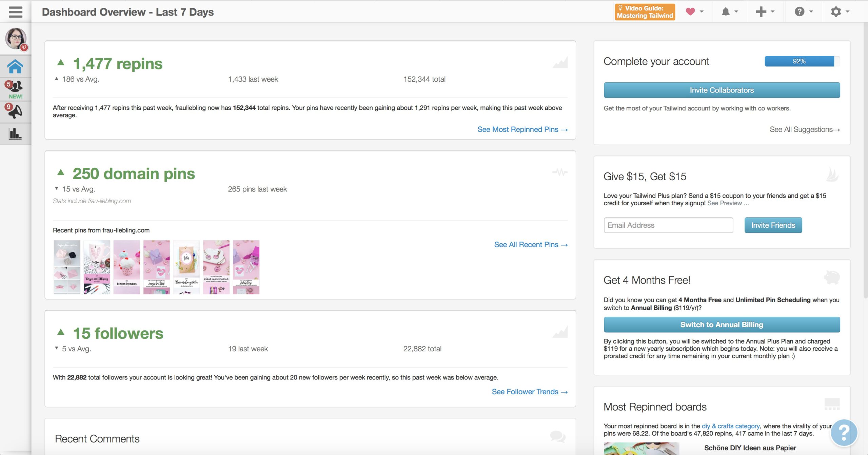Expand the heart favorites dropdown
The width and height of the screenshot is (868, 455).
pos(694,12)
